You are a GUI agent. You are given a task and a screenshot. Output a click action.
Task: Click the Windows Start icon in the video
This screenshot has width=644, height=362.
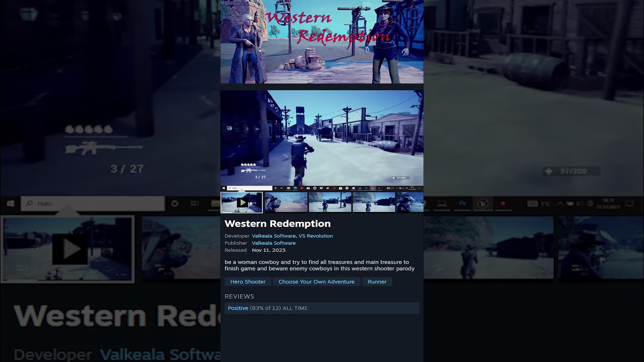[x=223, y=188]
